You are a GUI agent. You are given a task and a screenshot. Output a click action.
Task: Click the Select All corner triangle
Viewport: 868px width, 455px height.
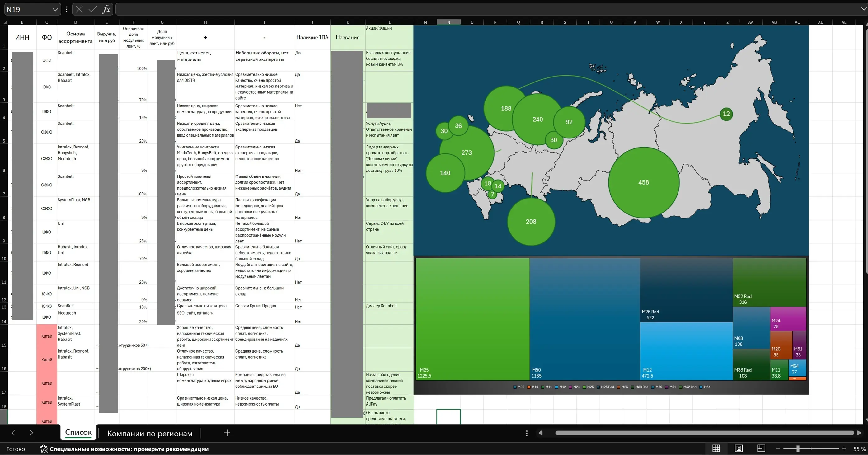coord(5,22)
